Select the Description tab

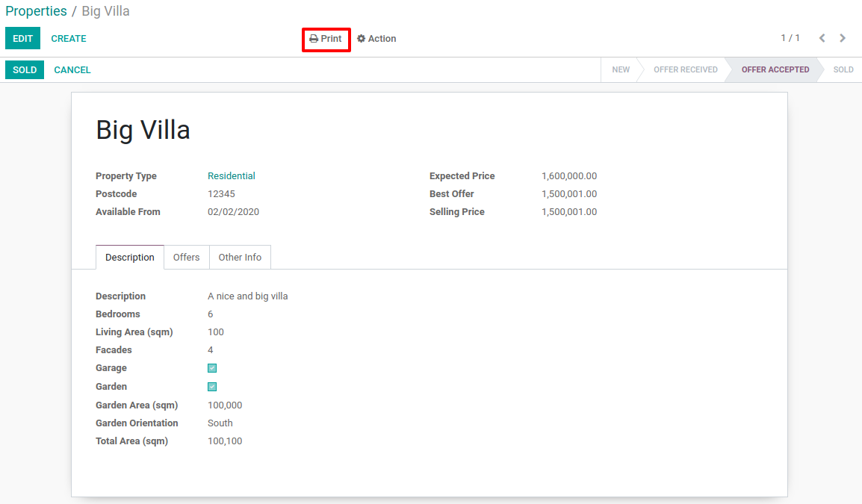click(x=130, y=258)
